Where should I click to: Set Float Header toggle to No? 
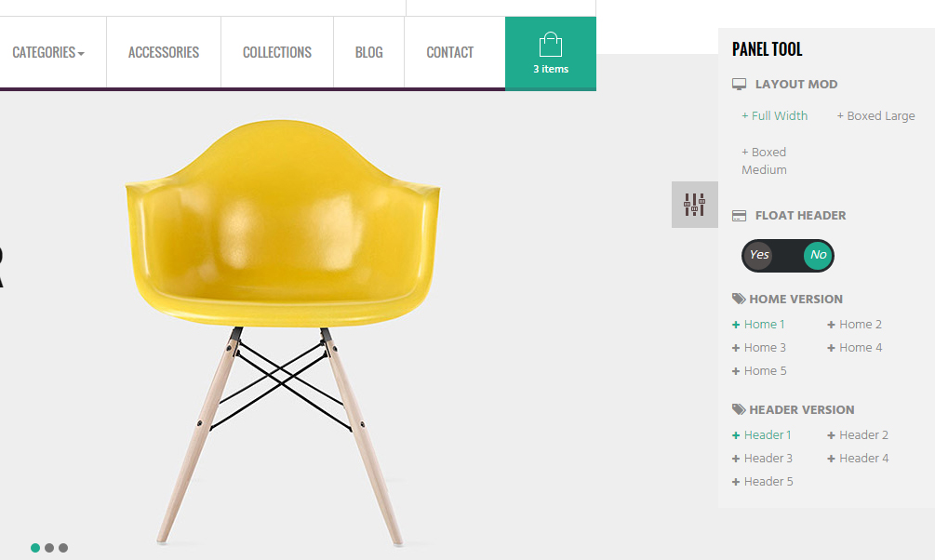[818, 255]
